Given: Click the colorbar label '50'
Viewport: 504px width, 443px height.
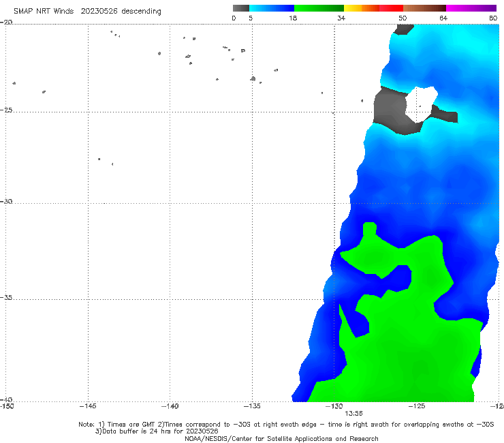Looking at the screenshot, I should click(403, 18).
